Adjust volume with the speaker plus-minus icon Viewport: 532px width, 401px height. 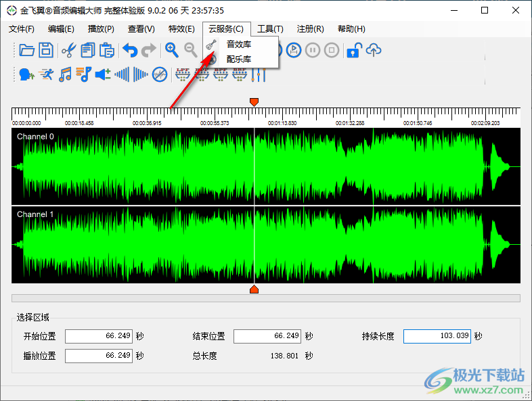pos(103,74)
